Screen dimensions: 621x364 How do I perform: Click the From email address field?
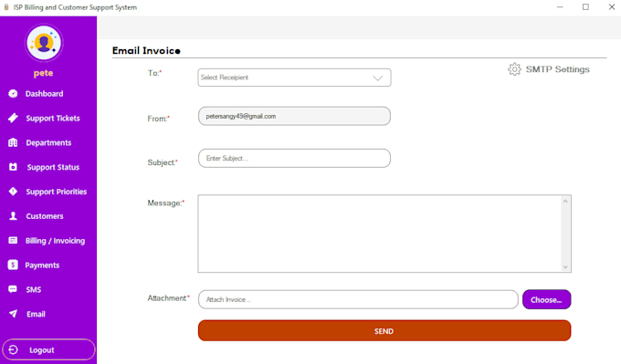294,117
